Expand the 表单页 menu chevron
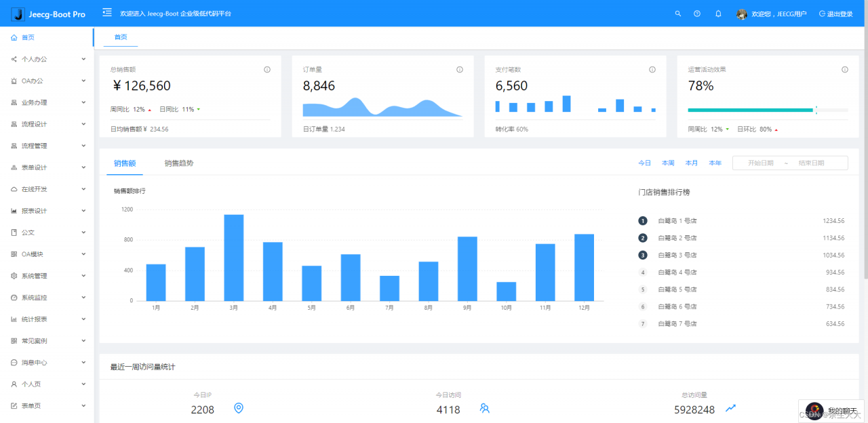This screenshot has width=868, height=423. [x=83, y=406]
